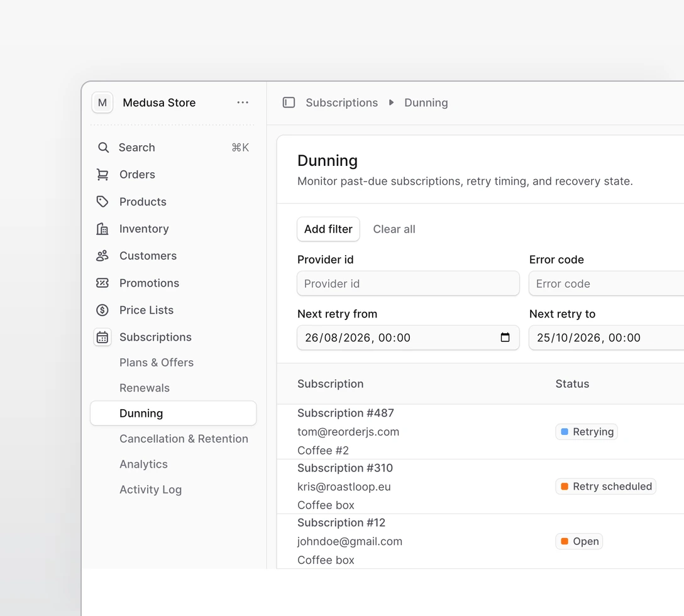Click the Open status badge
684x616 pixels.
(x=579, y=541)
